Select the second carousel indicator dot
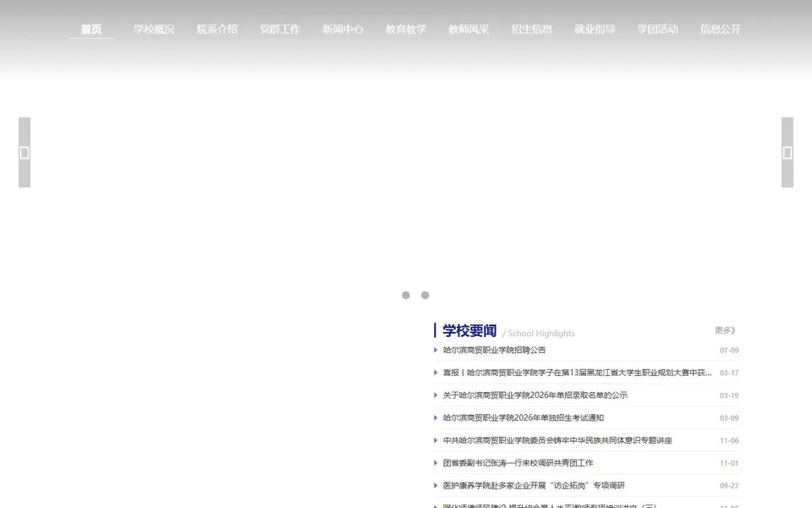 pyautogui.click(x=425, y=295)
